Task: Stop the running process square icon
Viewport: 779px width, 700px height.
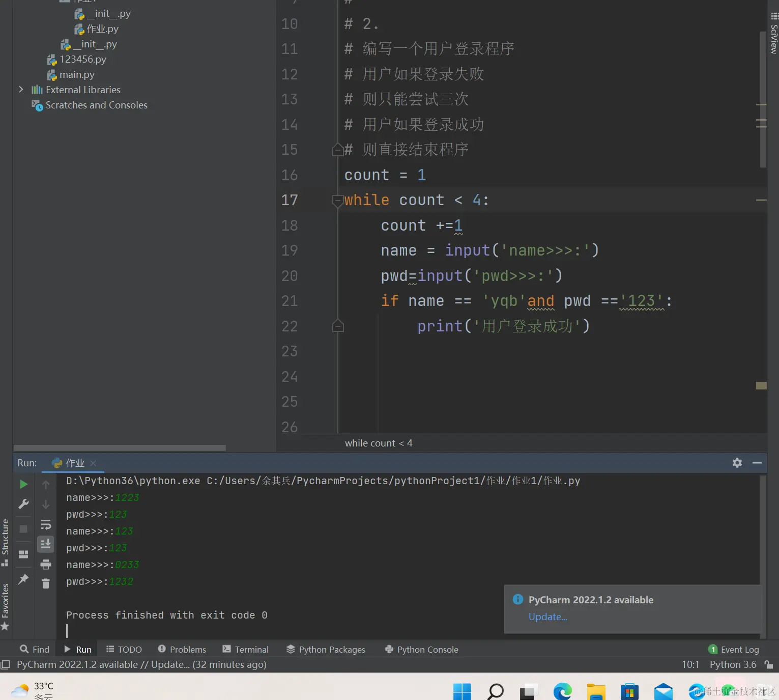Action: (x=23, y=529)
